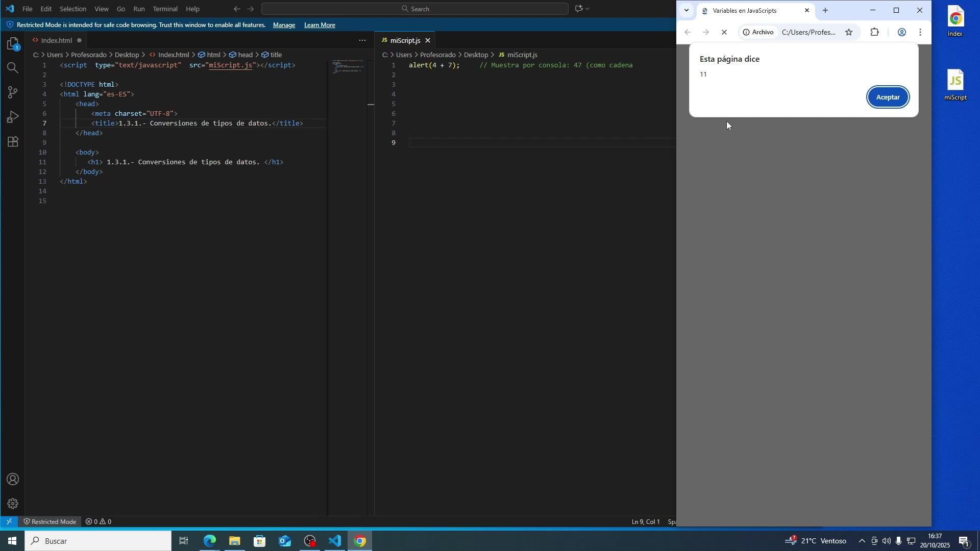Viewport: 980px width, 551px height.
Task: Click the Manage link in Restricted Mode banner
Action: [284, 25]
